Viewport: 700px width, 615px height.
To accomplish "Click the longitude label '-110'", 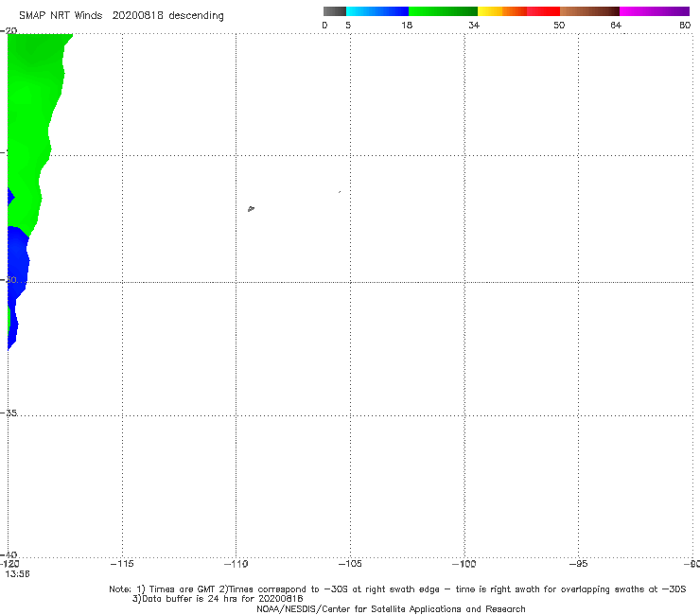I will [236, 564].
